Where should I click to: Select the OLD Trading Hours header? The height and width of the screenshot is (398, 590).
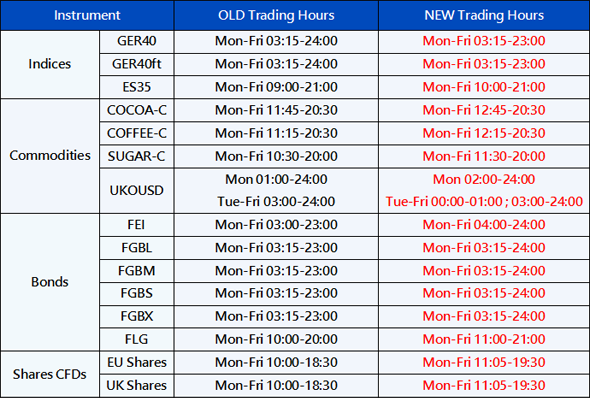pos(276,15)
